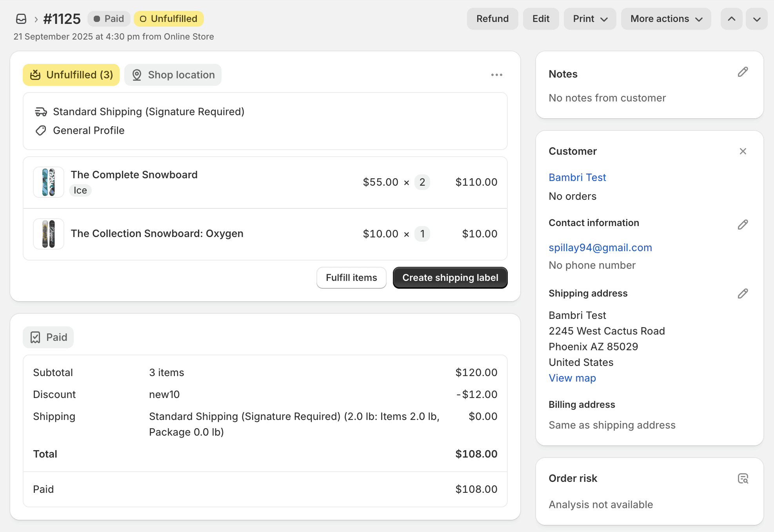Click the -$12.00 discount amount
Image resolution: width=774 pixels, height=532 pixels.
(477, 394)
